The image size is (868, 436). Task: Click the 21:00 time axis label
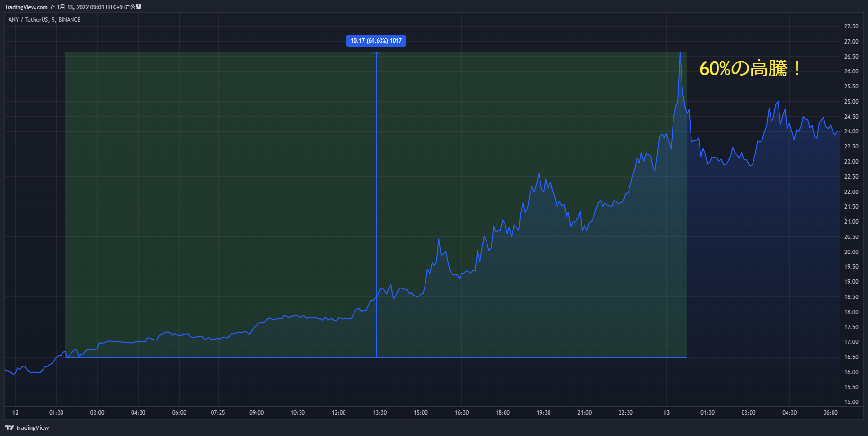585,413
